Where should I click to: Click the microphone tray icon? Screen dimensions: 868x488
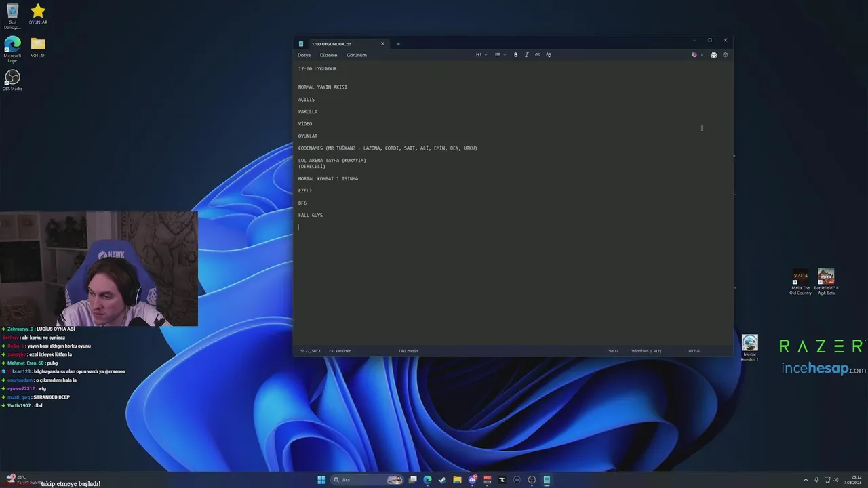click(816, 480)
